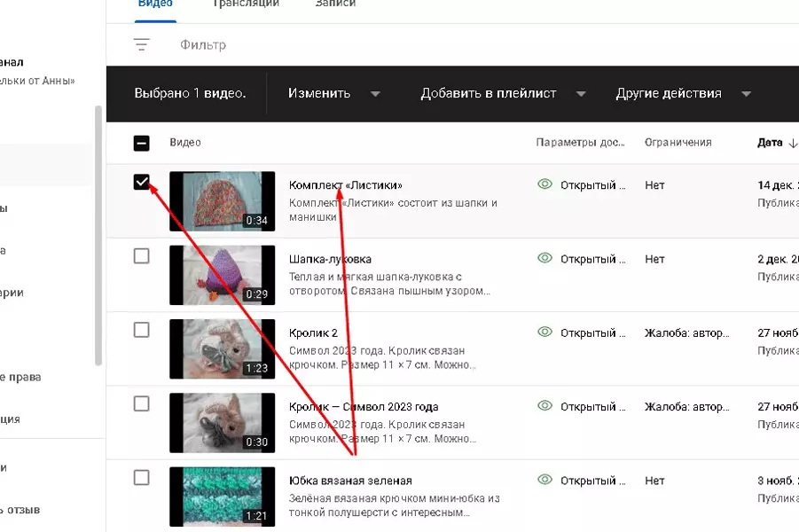Click eye icon for Кролик — Символ 2023 года
799x532 pixels.
(544, 405)
